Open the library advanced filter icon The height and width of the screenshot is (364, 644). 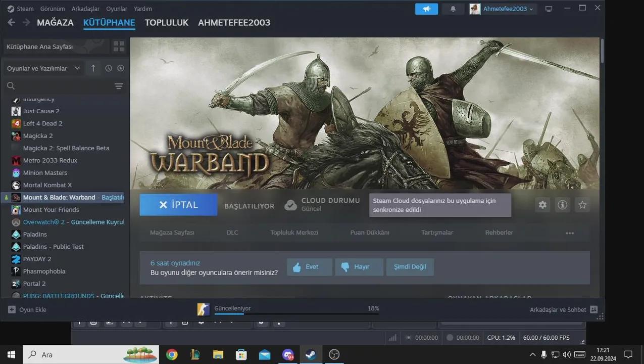click(119, 86)
